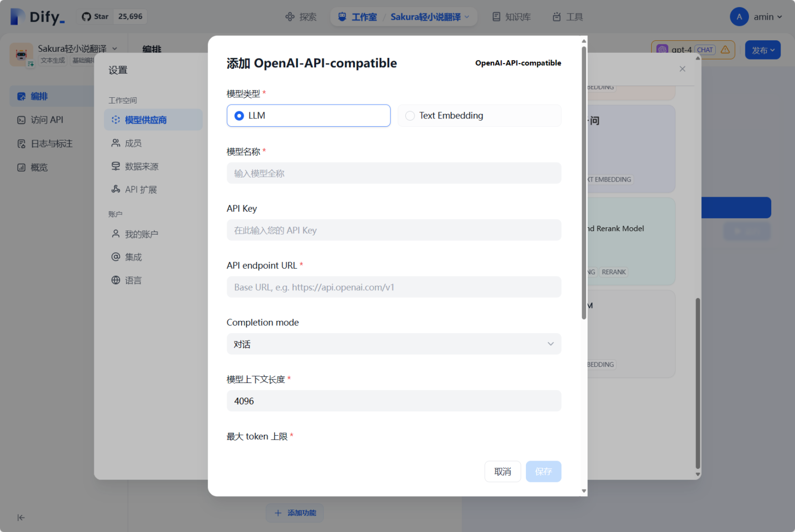795x532 pixels.
Task: Select the LLM model type radio
Action: pos(239,116)
